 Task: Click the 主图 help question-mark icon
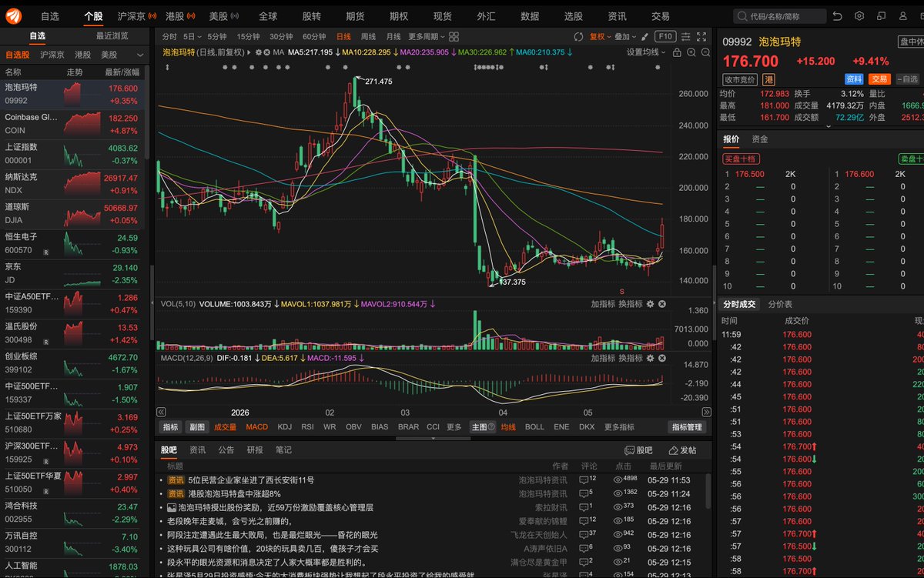(x=491, y=426)
